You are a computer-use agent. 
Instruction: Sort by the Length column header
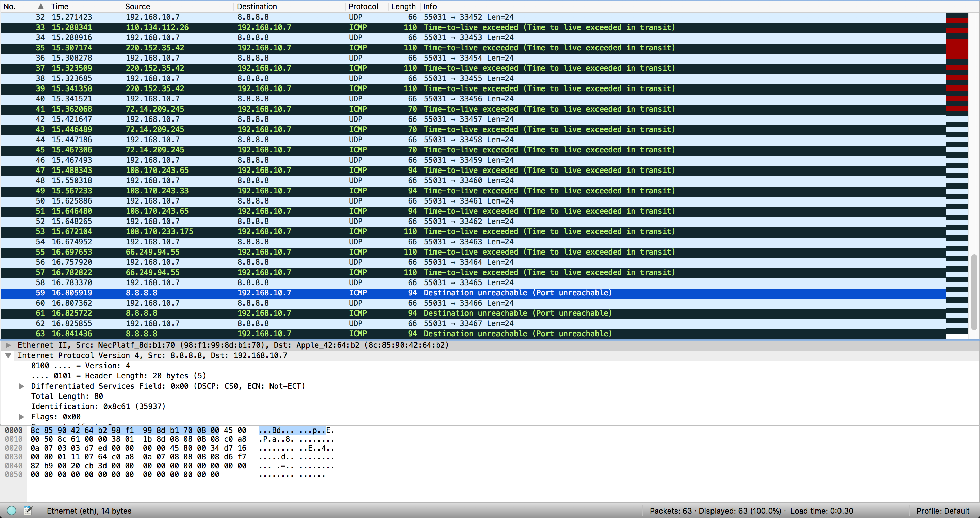pyautogui.click(x=404, y=6)
